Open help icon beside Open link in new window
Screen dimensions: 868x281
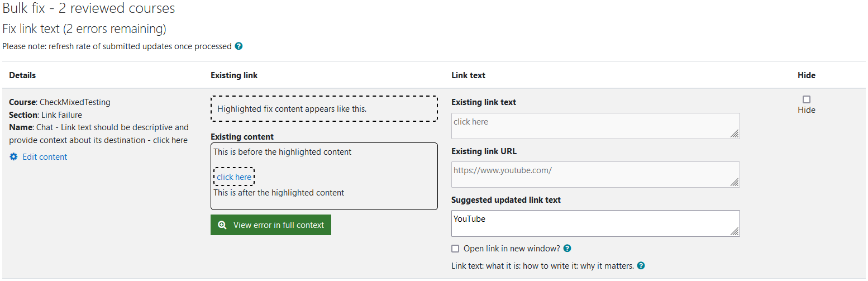(x=567, y=249)
